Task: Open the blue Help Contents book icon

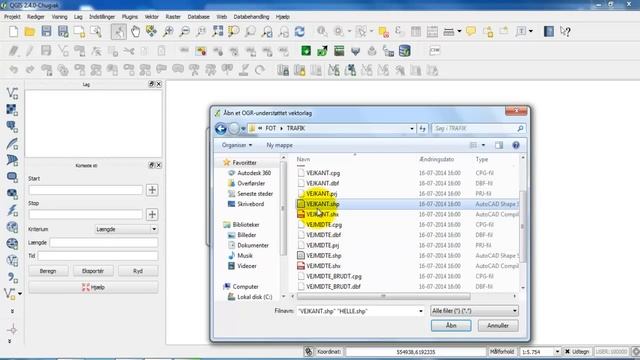Action: tap(549, 31)
